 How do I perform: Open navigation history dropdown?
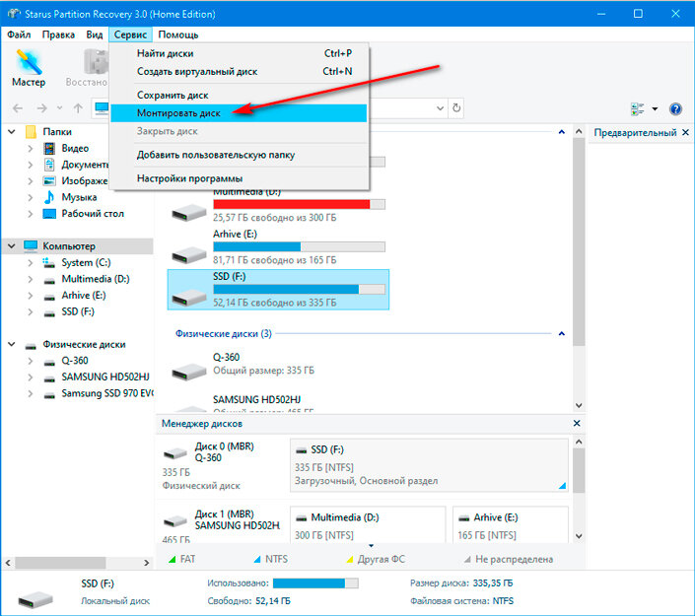pos(60,108)
